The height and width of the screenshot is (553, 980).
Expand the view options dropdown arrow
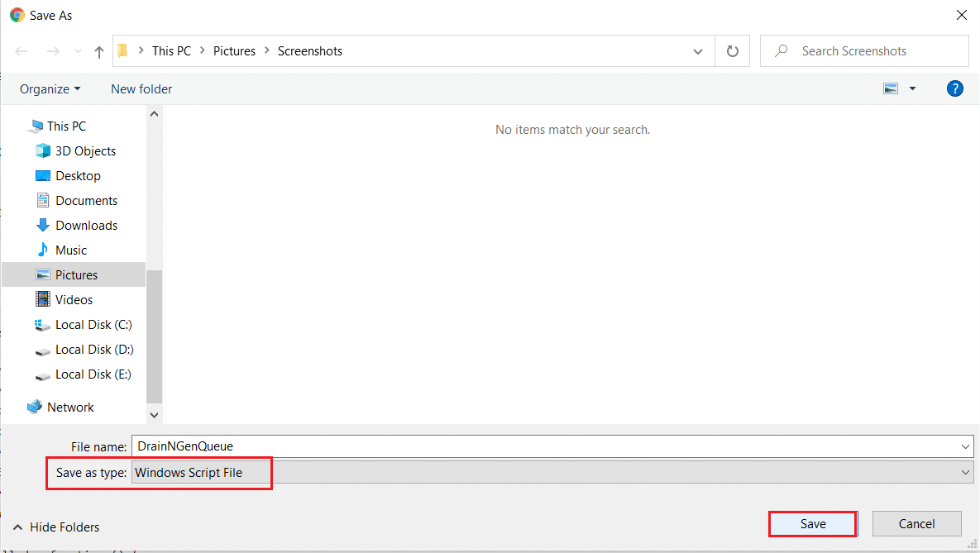(x=912, y=88)
